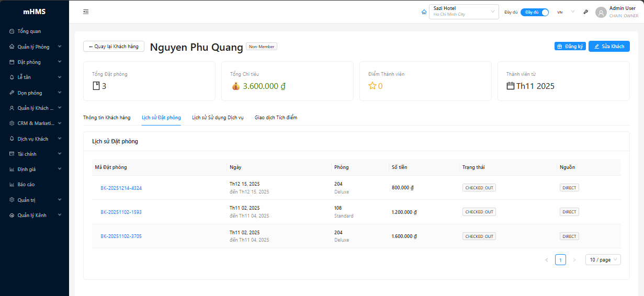Toggle the Đầy đủ switch

[534, 12]
